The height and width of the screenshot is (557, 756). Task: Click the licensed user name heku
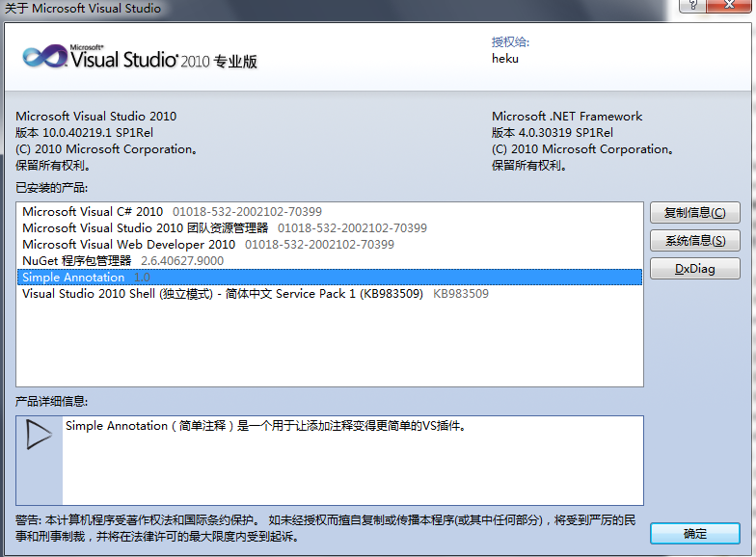pyautogui.click(x=505, y=59)
